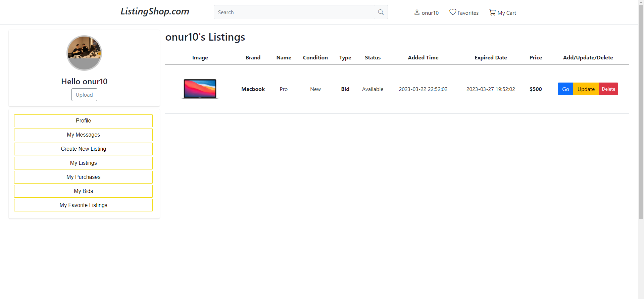Open the onur10 user account link
644x299 pixels.
[x=426, y=12]
